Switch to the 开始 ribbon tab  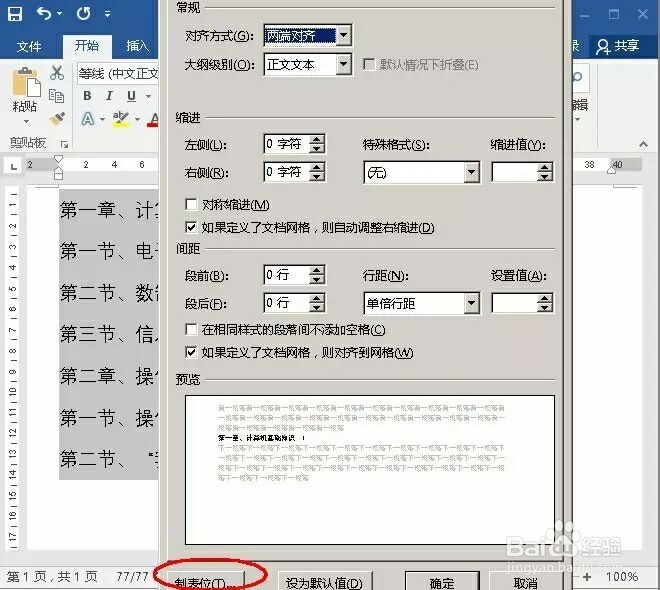tap(87, 45)
